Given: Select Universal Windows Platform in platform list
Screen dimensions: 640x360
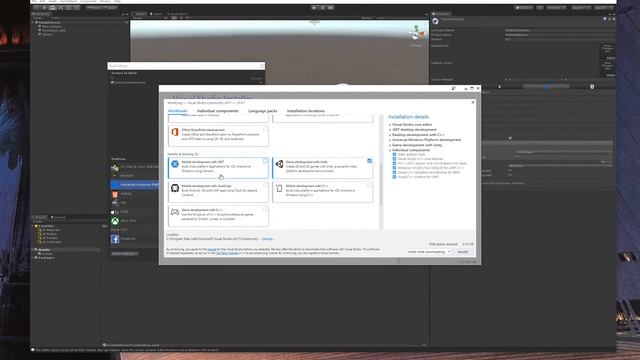Looking at the screenshot, I should pyautogui.click(x=135, y=184).
